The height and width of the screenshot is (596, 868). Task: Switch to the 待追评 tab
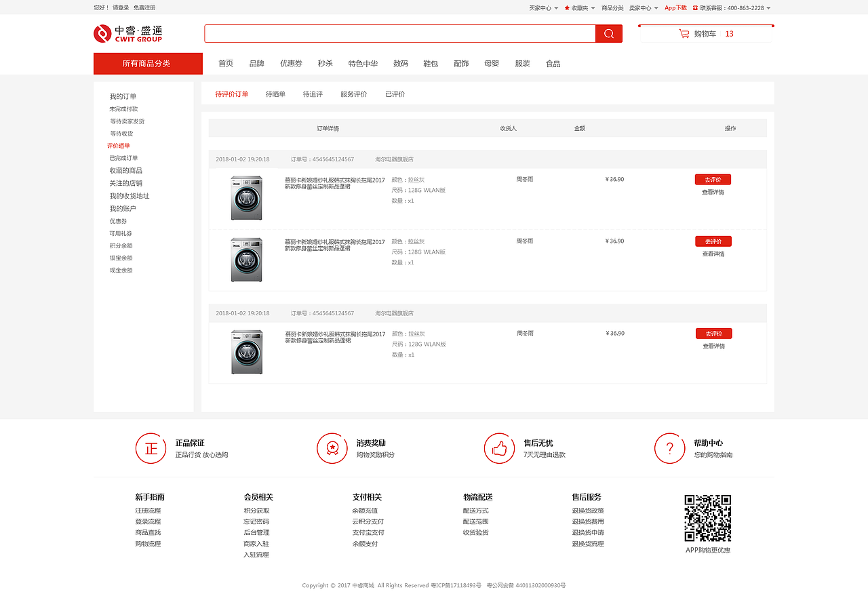313,94
